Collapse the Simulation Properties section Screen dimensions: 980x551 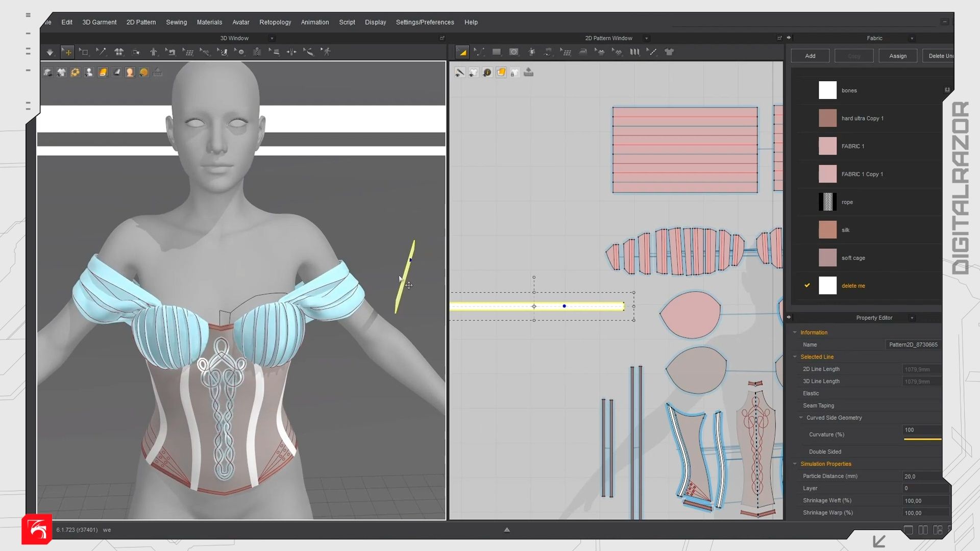point(795,464)
